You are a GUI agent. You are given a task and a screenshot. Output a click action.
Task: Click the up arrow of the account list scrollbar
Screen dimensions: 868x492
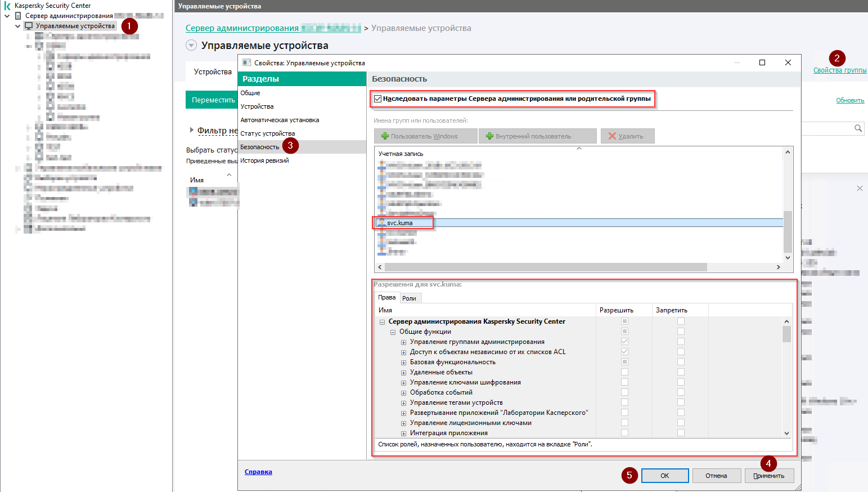click(x=788, y=152)
